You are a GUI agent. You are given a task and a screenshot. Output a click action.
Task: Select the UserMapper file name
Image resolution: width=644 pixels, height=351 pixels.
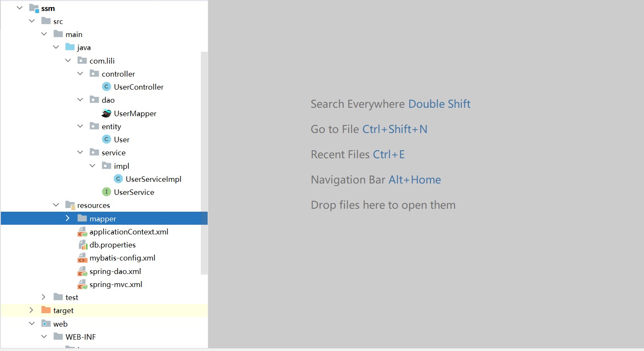tap(135, 114)
